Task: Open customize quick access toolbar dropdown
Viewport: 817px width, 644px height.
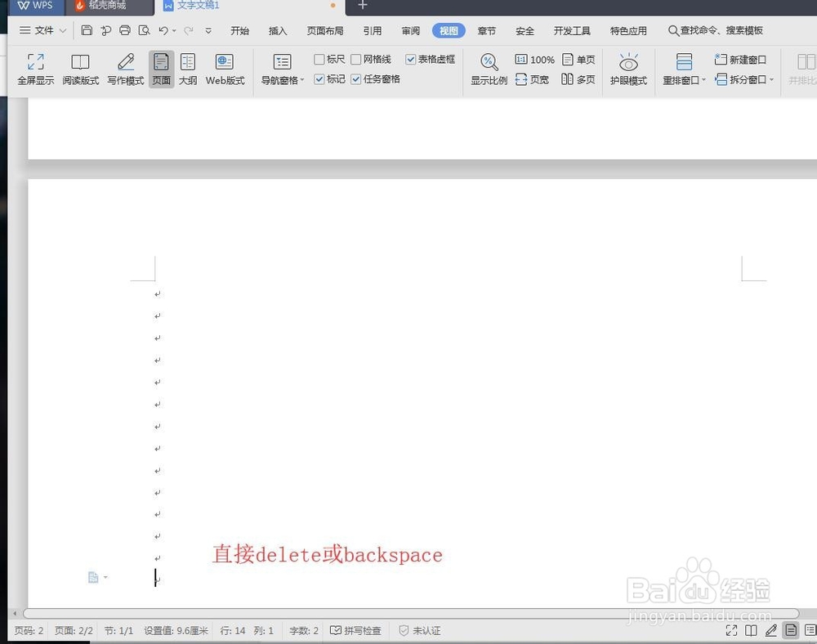Action: tap(208, 31)
